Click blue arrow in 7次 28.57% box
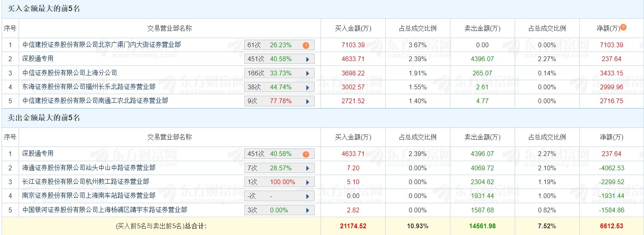Screen dimensions: 644x235 308,168
